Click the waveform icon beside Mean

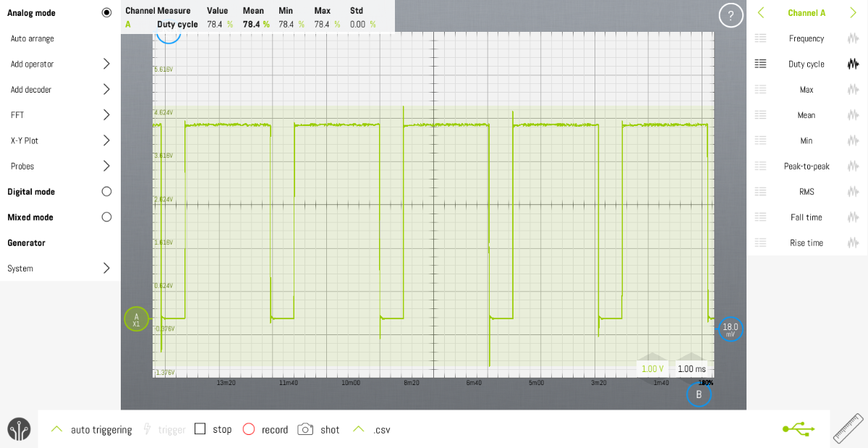[x=854, y=115]
